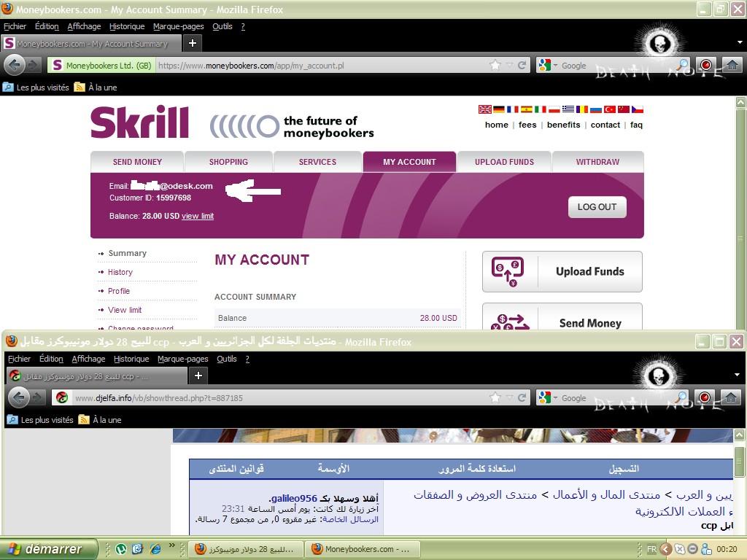Click djelfa.info address bar URL field
Screen dimensions: 747x560
pos(281,397)
